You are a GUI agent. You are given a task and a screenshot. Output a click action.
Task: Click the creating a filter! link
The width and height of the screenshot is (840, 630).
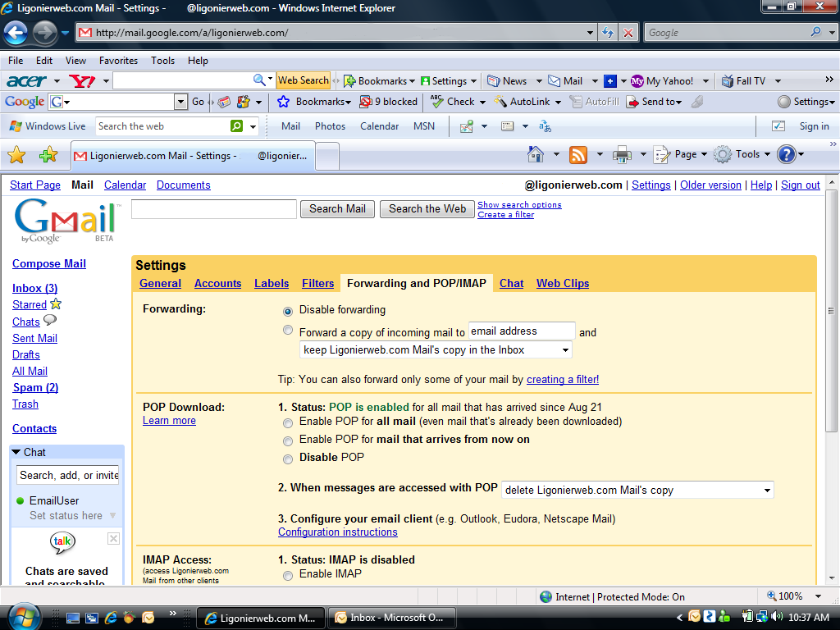click(563, 379)
